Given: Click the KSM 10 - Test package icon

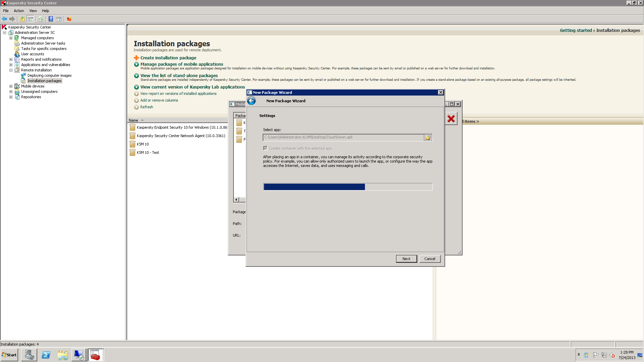Looking at the screenshot, I should pyautogui.click(x=132, y=153).
